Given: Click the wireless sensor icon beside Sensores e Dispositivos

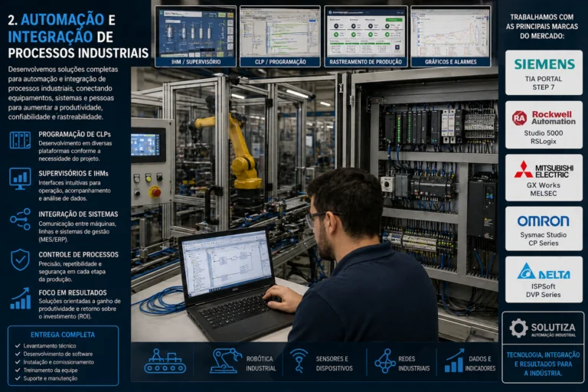Looking at the screenshot, I should coord(299,361).
